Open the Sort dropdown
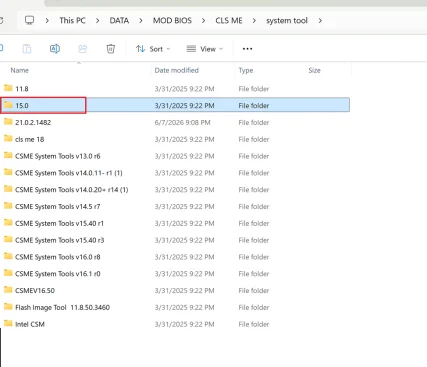The image size is (427, 367). click(x=153, y=49)
